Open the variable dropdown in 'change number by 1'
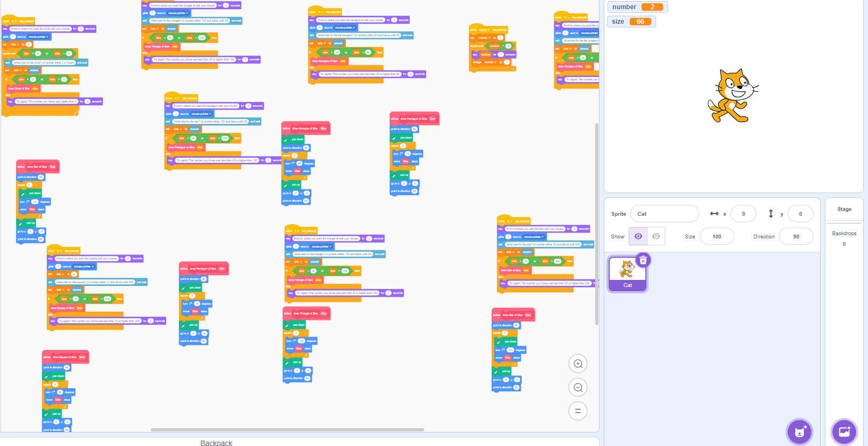The width and height of the screenshot is (868, 446). [x=490, y=62]
